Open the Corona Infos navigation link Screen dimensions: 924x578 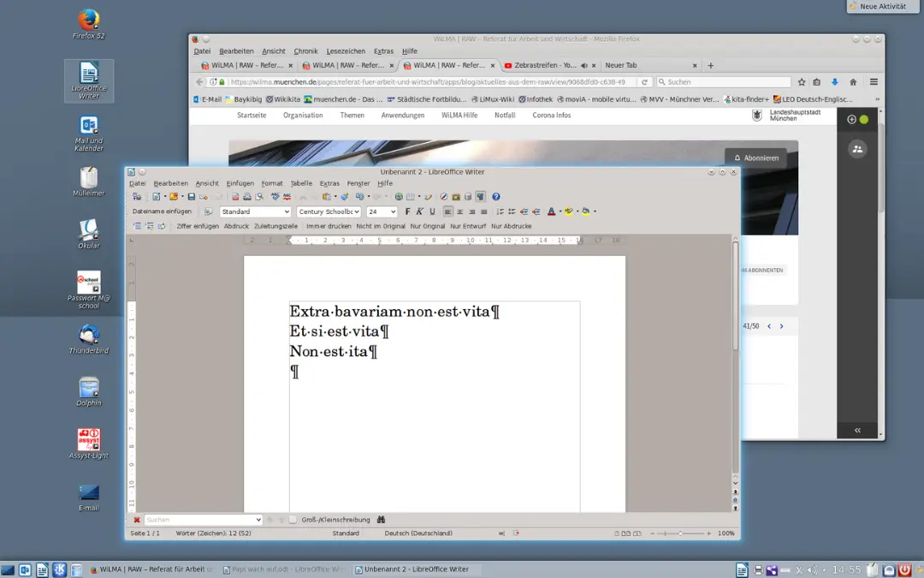pos(552,115)
